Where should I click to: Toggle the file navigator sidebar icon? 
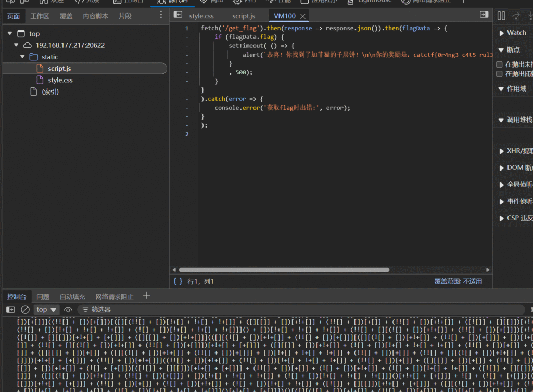[x=178, y=15]
